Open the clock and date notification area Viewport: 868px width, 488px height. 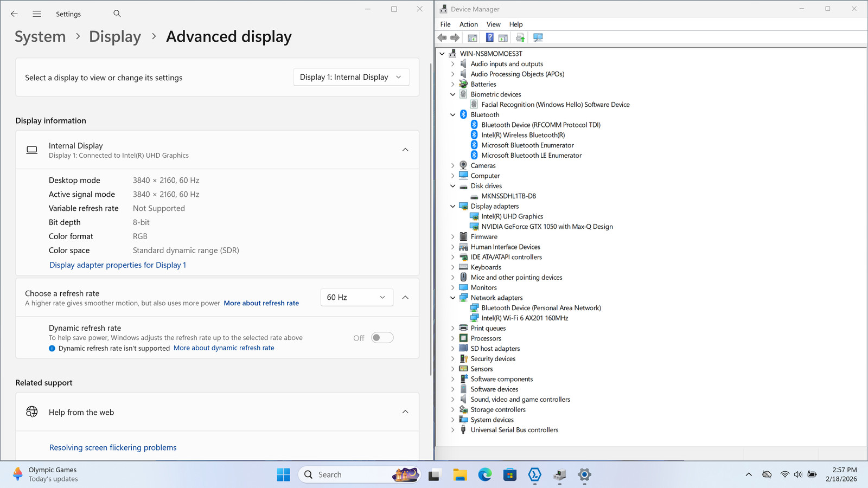point(841,474)
